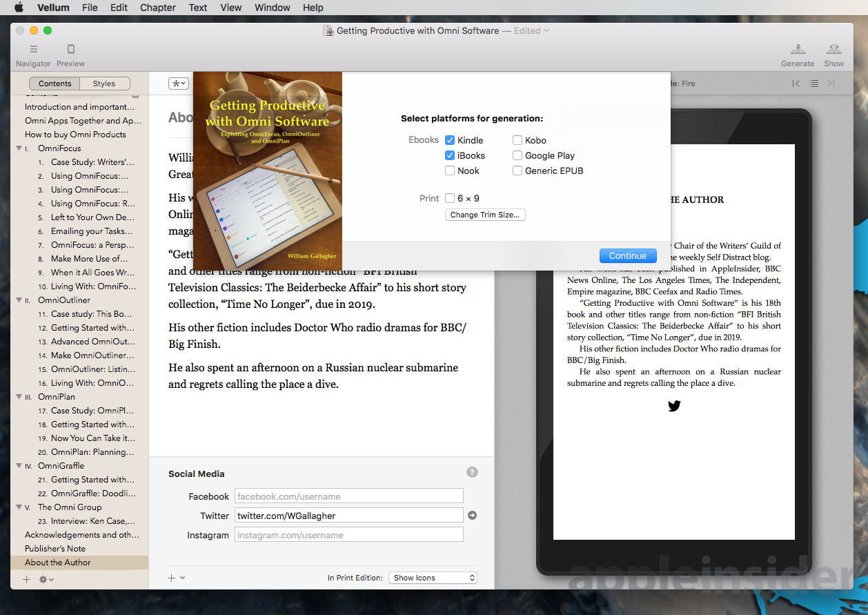Screen dimensions: 868x615
Task: Select How to buy Omni Products
Action: 79,135
